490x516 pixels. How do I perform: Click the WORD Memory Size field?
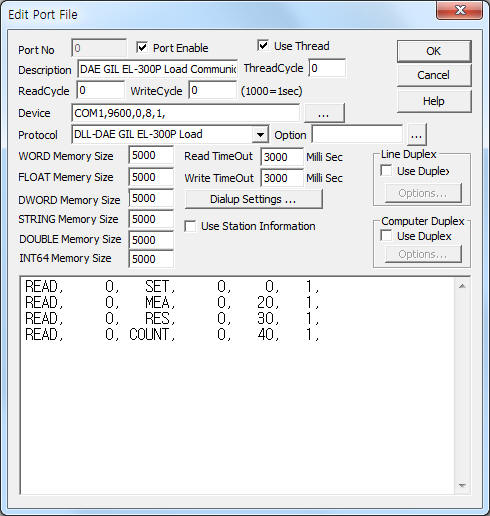[x=151, y=155]
